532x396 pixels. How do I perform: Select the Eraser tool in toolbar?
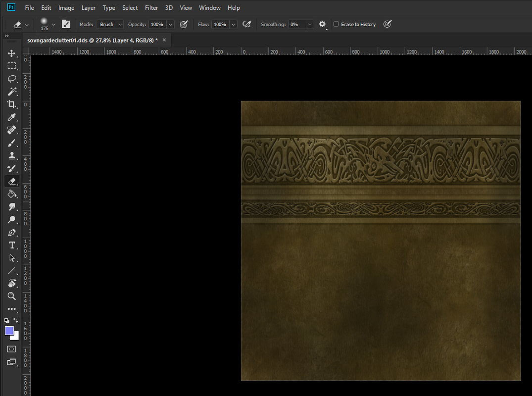click(x=11, y=181)
